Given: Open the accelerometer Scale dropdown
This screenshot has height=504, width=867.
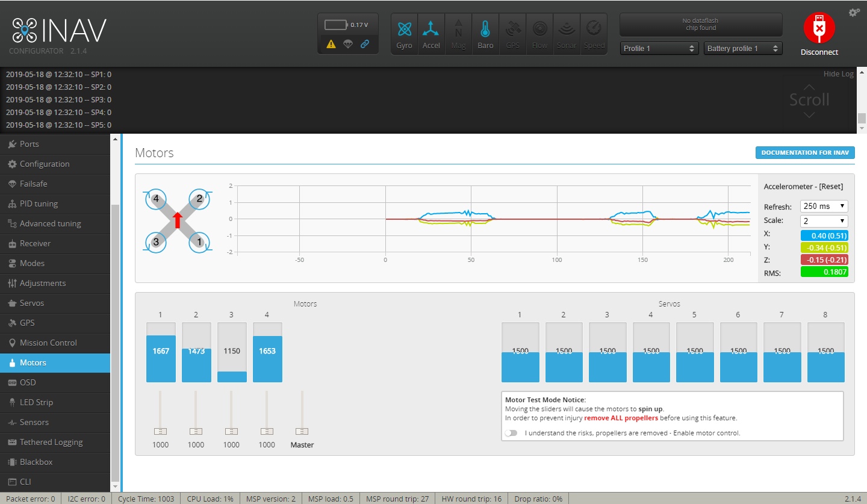Looking at the screenshot, I should 824,221.
